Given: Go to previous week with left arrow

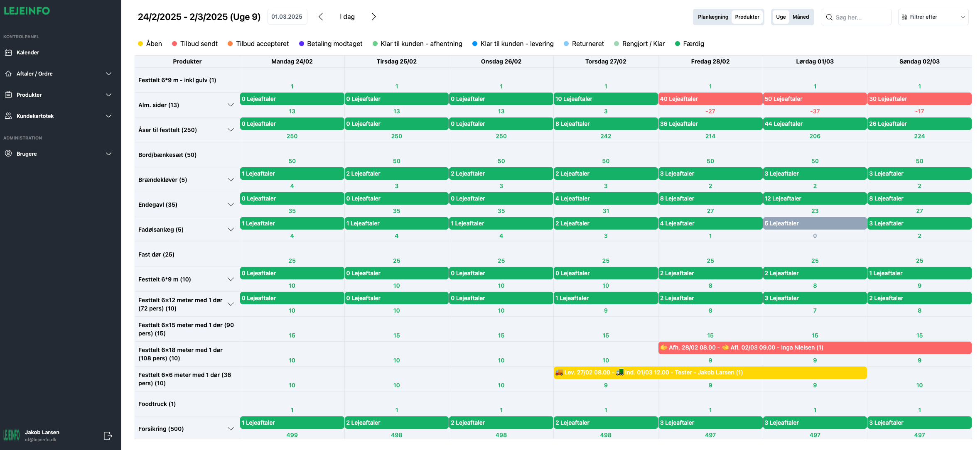Looking at the screenshot, I should 321,17.
